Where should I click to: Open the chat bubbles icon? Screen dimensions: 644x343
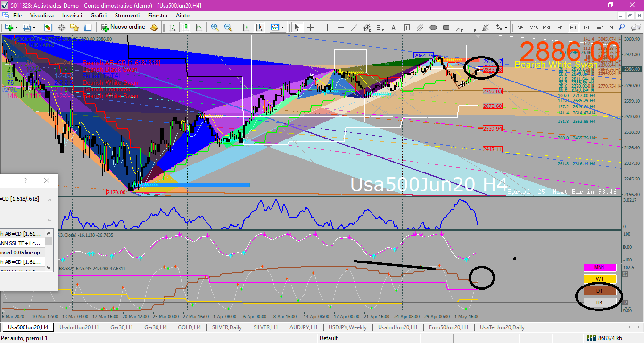coord(636,27)
